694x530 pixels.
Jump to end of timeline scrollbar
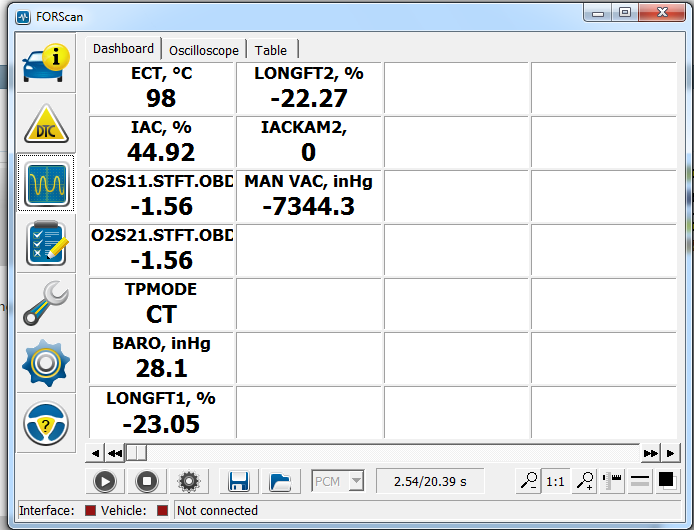click(651, 453)
